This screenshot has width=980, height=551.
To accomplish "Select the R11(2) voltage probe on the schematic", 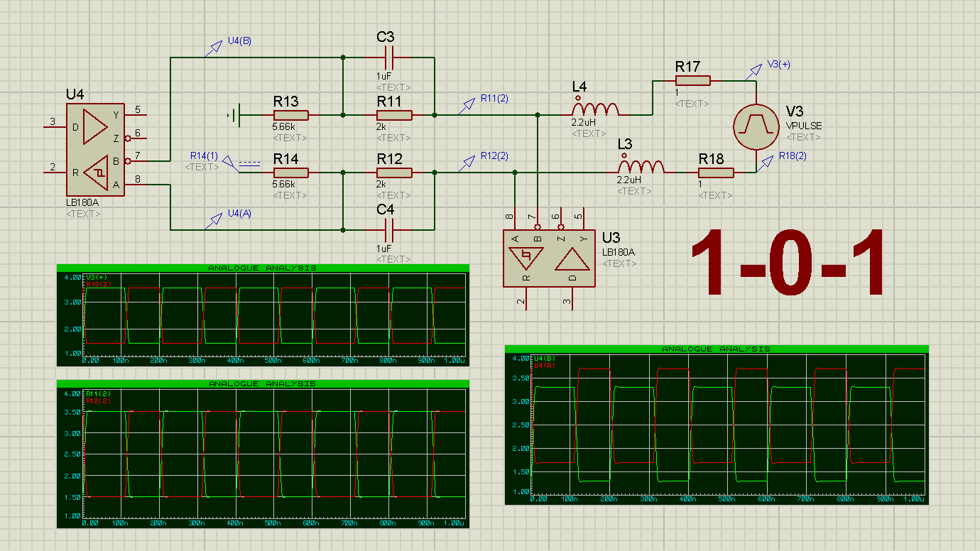I will tap(466, 106).
